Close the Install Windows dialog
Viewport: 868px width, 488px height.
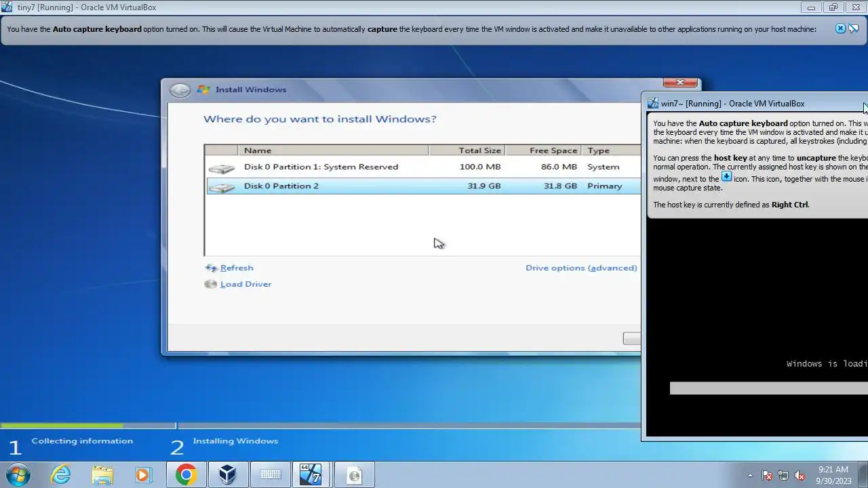(680, 83)
